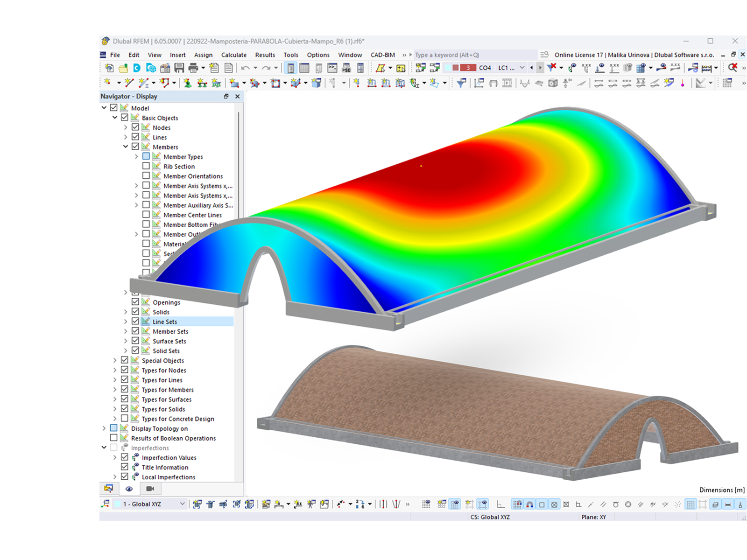Click the new solid cube icon
Screen dimensions: 747x560
coord(317,83)
